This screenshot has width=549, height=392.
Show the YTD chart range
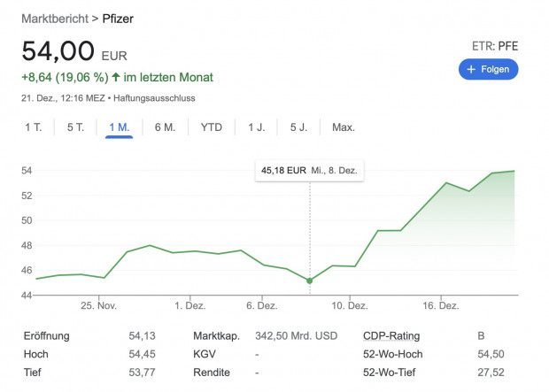pos(212,127)
